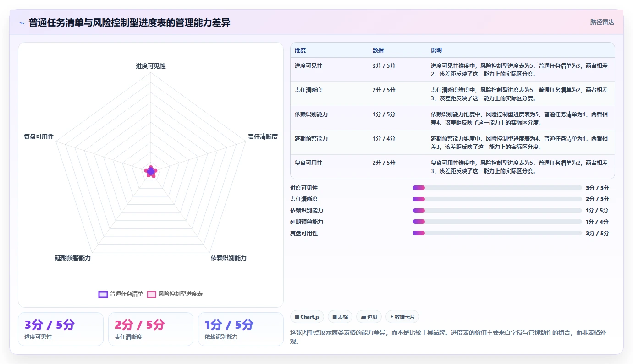Click the Chart.js chip
Screen dimensions: 633x364
tap(307, 317)
